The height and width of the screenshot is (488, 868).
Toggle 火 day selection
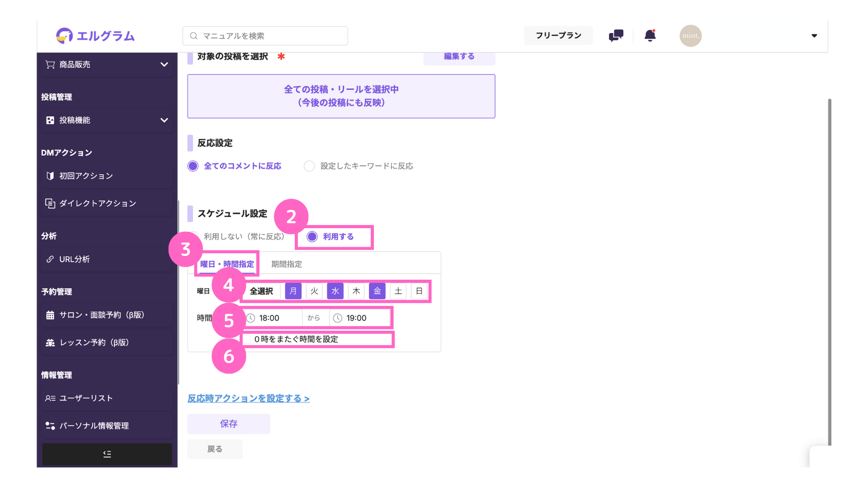pyautogui.click(x=314, y=291)
